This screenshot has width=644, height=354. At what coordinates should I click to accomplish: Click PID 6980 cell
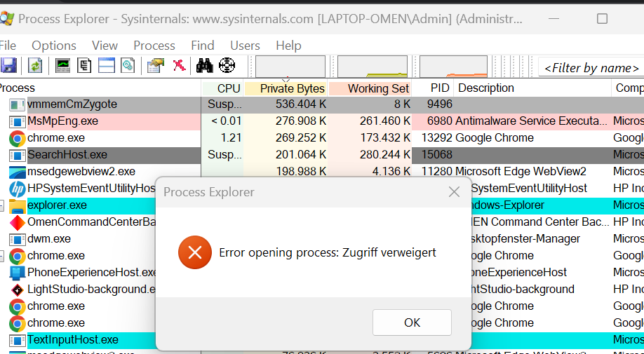[439, 122]
